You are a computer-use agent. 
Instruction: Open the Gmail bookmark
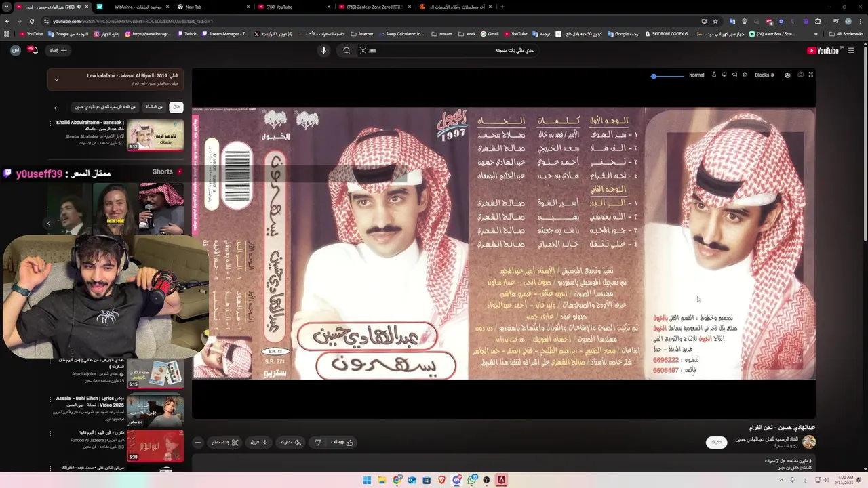(x=490, y=33)
